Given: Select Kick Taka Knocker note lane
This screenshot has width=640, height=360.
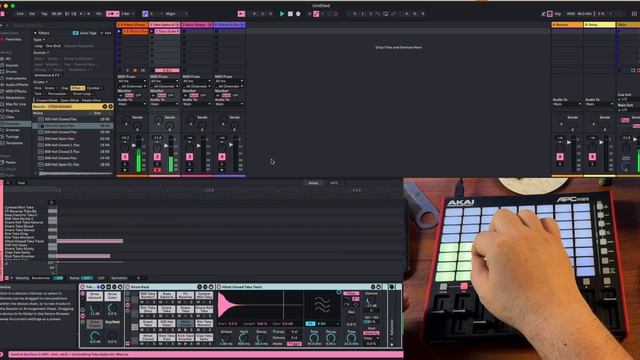Looking at the screenshot, I should pos(19,256).
